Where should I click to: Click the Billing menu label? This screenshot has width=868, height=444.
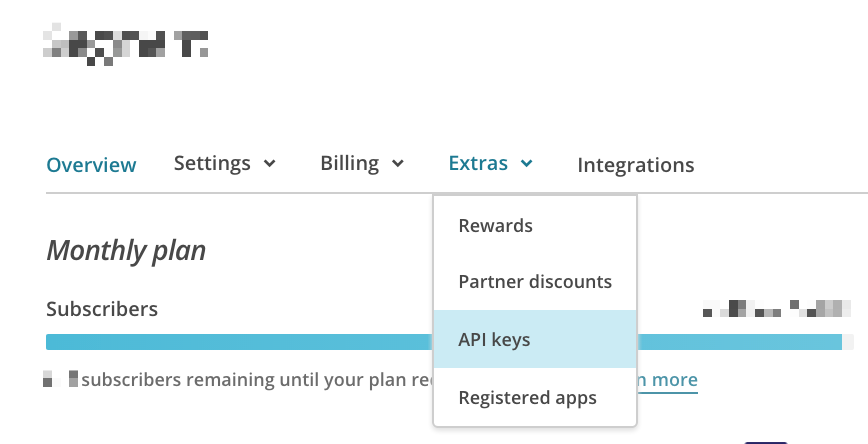[349, 163]
